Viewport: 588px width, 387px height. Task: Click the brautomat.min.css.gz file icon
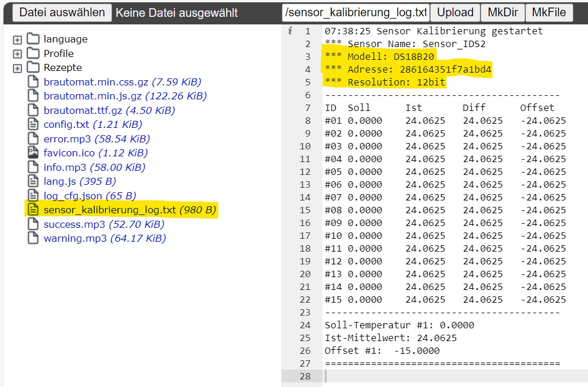pos(33,82)
